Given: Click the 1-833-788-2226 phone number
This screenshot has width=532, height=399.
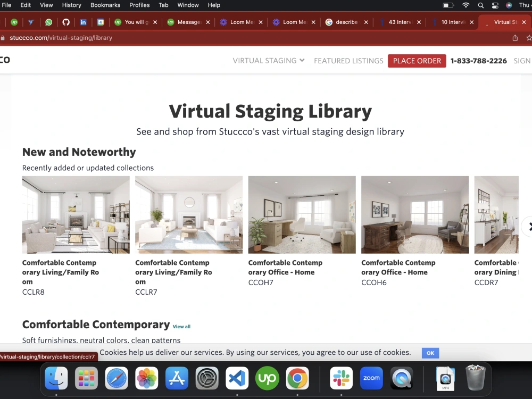Looking at the screenshot, I should tap(479, 61).
